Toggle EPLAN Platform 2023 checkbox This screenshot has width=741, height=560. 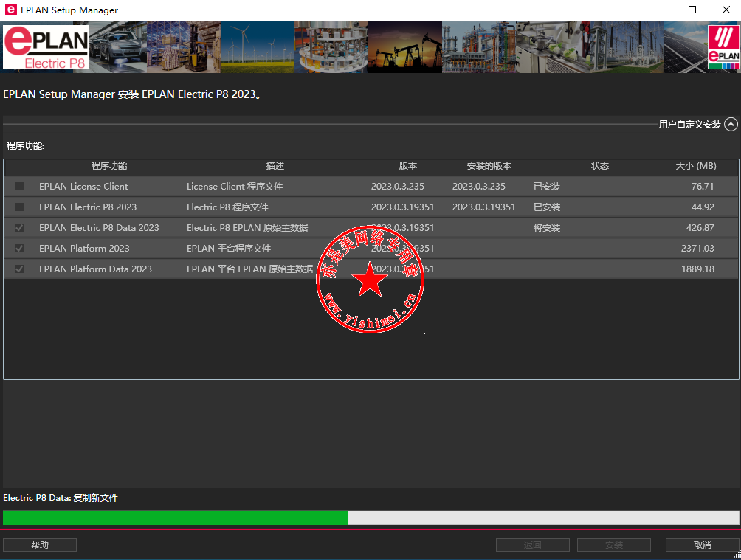(19, 248)
